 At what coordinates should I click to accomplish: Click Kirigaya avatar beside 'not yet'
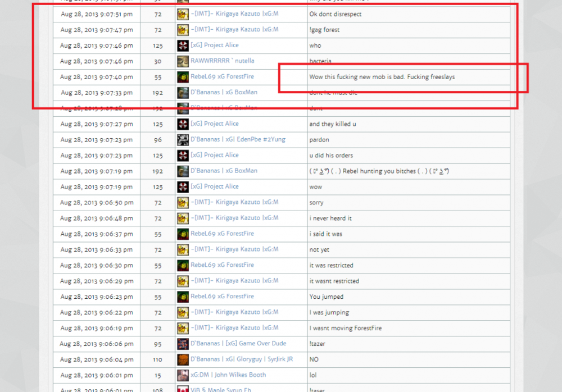coord(183,250)
